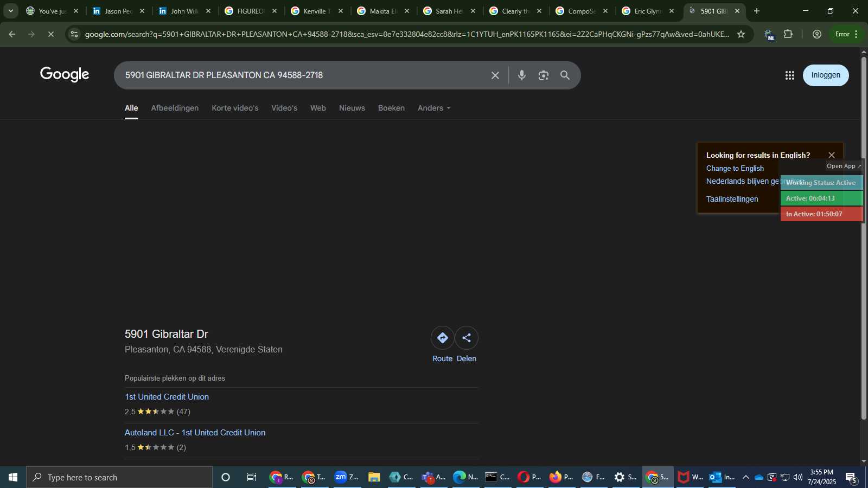The image size is (868, 488).
Task: Open Task View on the taskbar
Action: tap(252, 477)
